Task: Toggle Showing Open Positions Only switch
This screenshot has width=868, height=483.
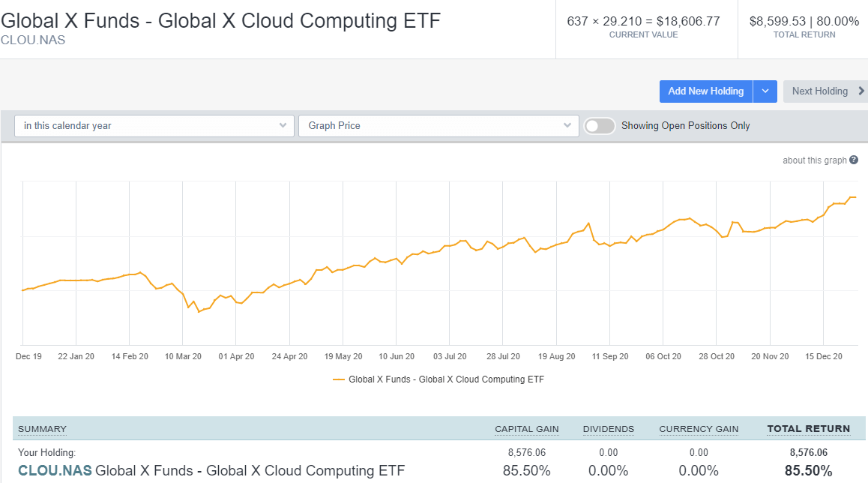Action: pos(600,126)
